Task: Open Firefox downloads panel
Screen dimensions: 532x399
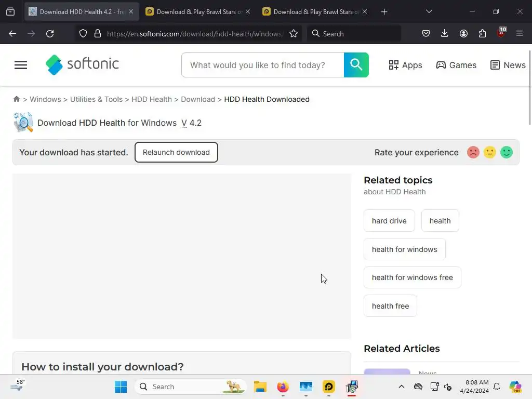Action: pyautogui.click(x=445, y=33)
